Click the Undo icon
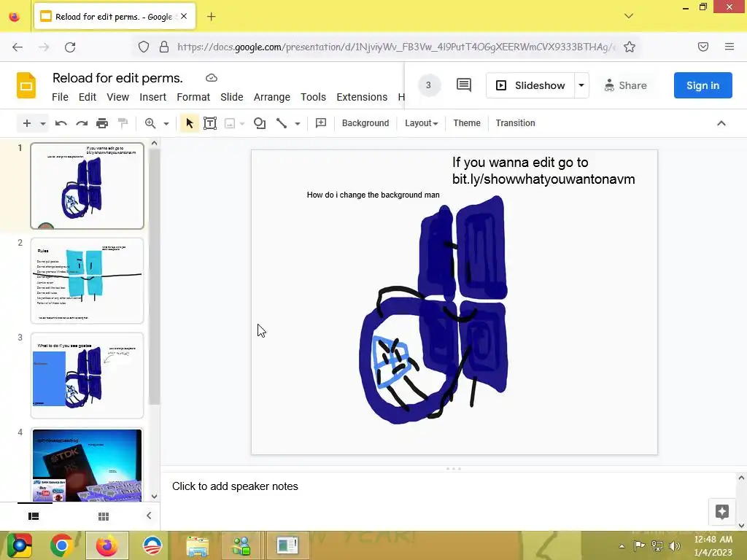This screenshot has height=560, width=747. click(61, 123)
